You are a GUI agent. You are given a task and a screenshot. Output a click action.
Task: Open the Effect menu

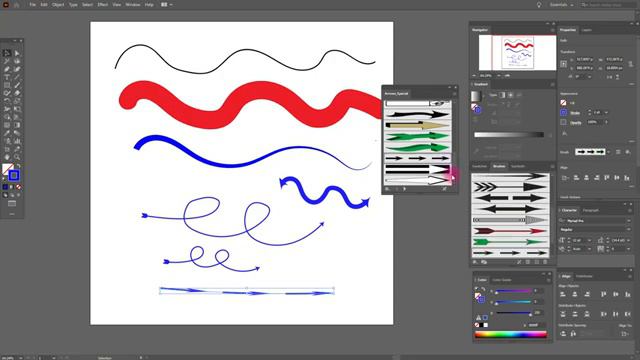click(102, 4)
